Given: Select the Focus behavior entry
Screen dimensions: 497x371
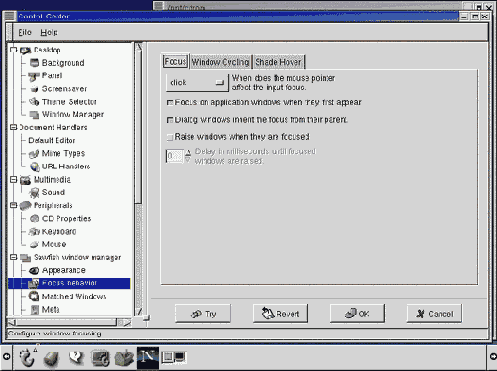Looking at the screenshot, I should click(x=69, y=283).
